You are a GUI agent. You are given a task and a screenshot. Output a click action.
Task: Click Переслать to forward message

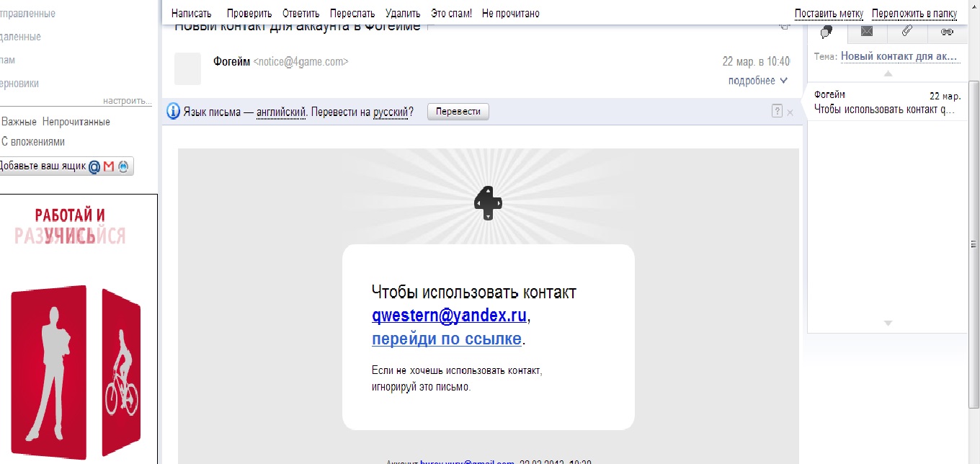pyautogui.click(x=352, y=14)
